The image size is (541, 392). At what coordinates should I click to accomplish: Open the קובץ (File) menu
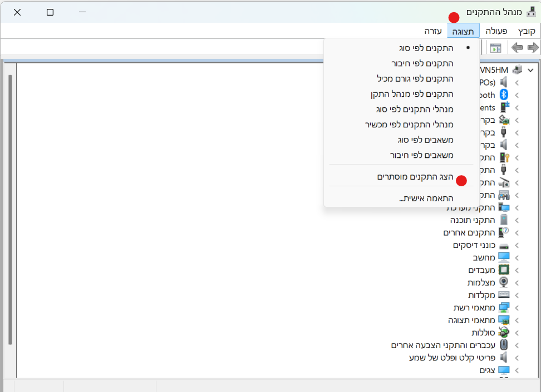point(527,31)
